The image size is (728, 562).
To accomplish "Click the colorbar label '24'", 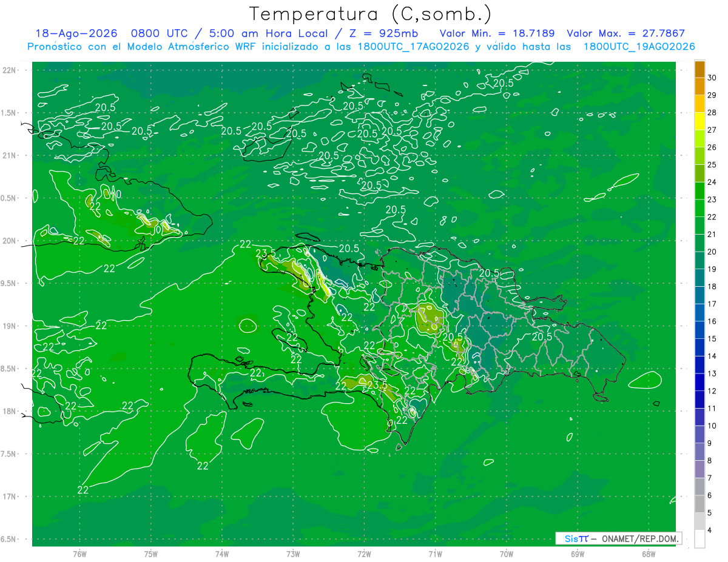I will (712, 182).
